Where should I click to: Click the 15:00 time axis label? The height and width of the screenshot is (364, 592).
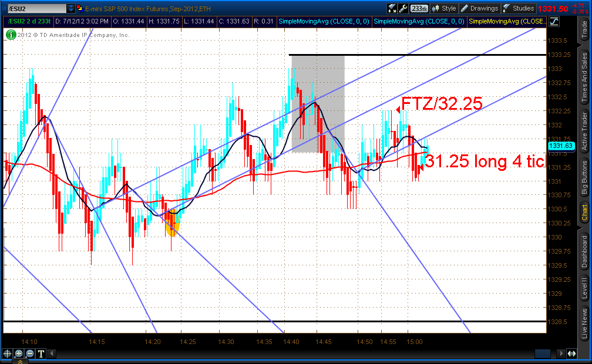point(415,342)
